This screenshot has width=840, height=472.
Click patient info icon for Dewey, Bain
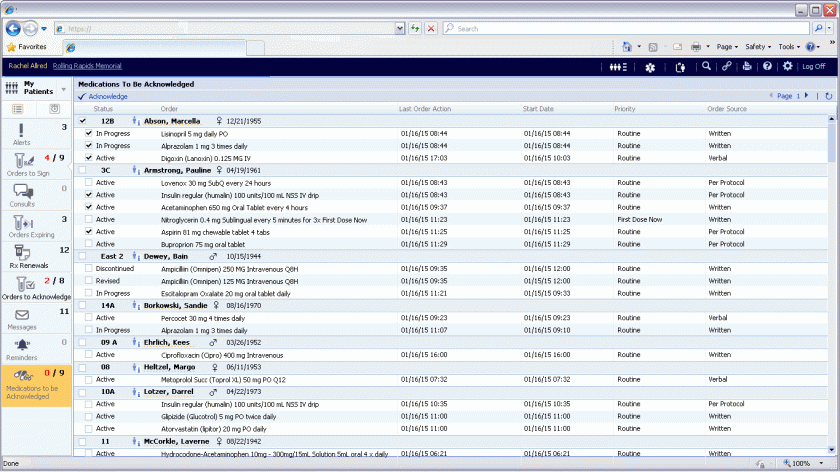pyautogui.click(x=136, y=257)
